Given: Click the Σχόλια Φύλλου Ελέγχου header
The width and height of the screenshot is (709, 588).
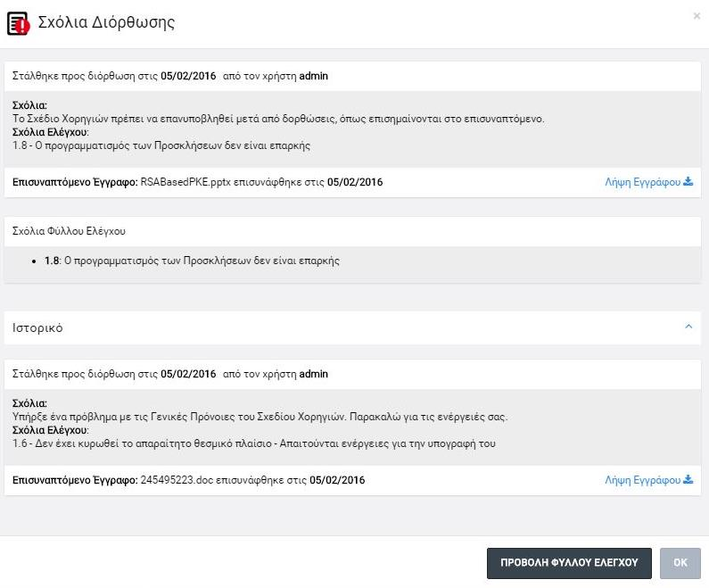Looking at the screenshot, I should coord(69,231).
